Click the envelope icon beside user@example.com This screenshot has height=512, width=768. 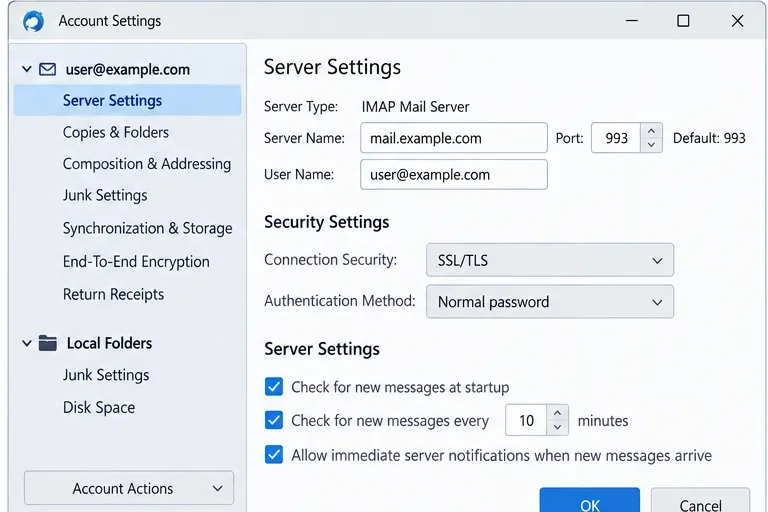[x=48, y=69]
